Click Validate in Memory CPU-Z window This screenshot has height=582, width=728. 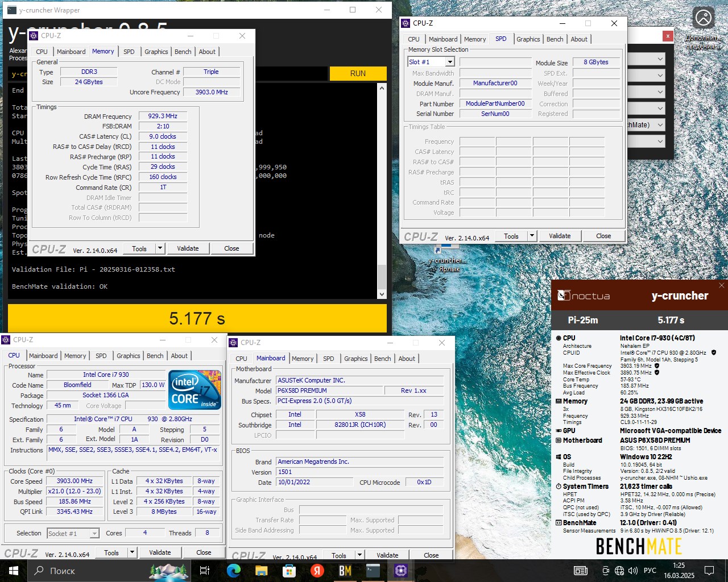[x=188, y=248]
